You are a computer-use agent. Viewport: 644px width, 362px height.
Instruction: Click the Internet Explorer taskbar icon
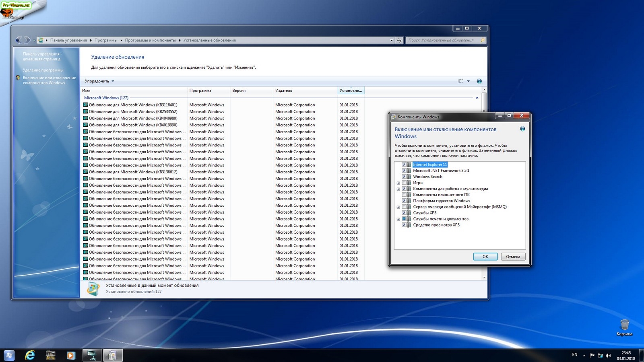30,355
